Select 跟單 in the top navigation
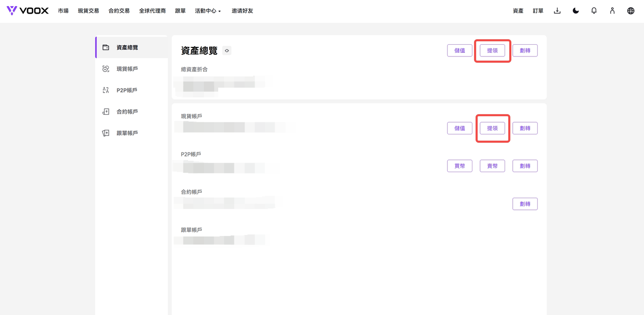 pos(180,11)
